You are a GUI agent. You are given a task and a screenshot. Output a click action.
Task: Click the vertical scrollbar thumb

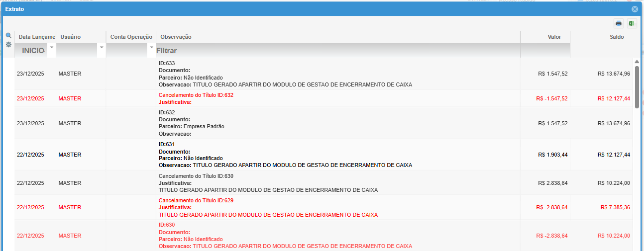coord(637,87)
